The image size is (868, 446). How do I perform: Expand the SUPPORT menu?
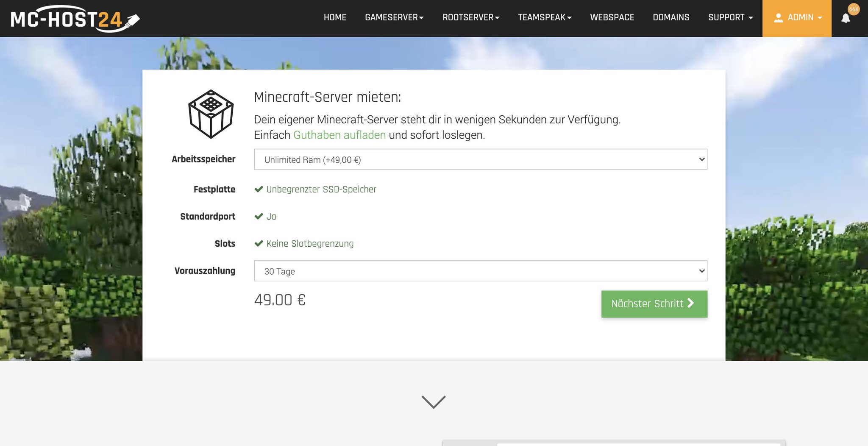pyautogui.click(x=730, y=17)
